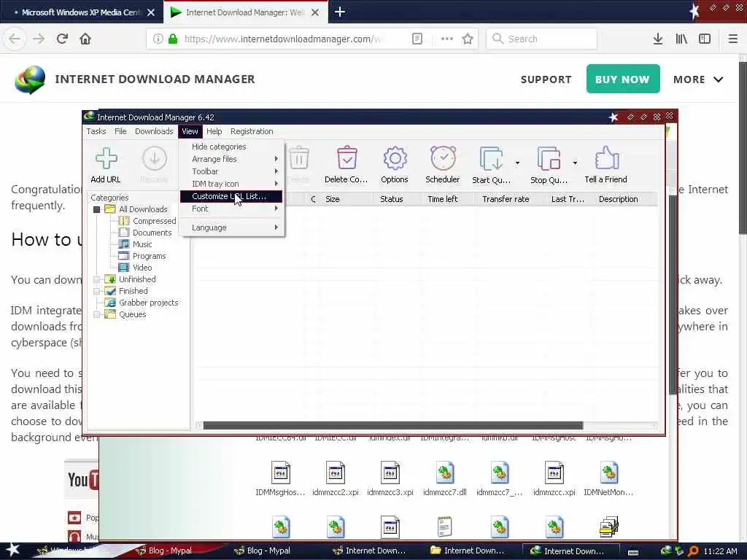Toggle the Firefox sidebar icon

click(705, 39)
